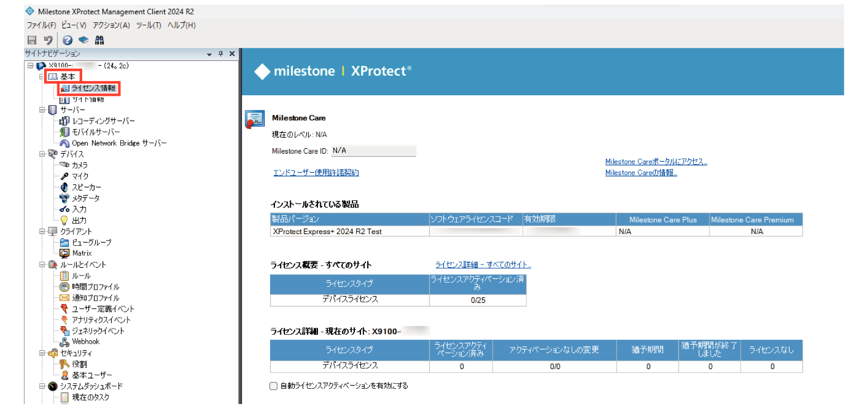Select the レコーディングサーバー icon
The width and height of the screenshot is (868, 410).
coord(64,121)
